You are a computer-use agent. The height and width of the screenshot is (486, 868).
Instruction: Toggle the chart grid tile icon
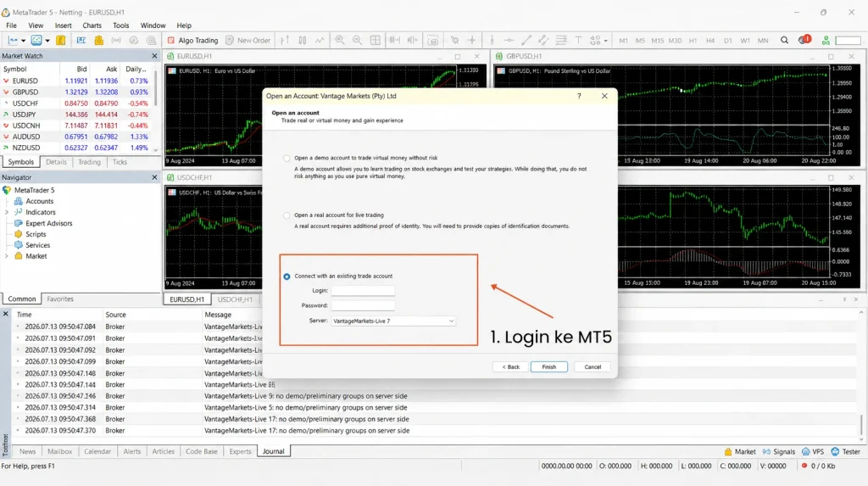point(376,41)
